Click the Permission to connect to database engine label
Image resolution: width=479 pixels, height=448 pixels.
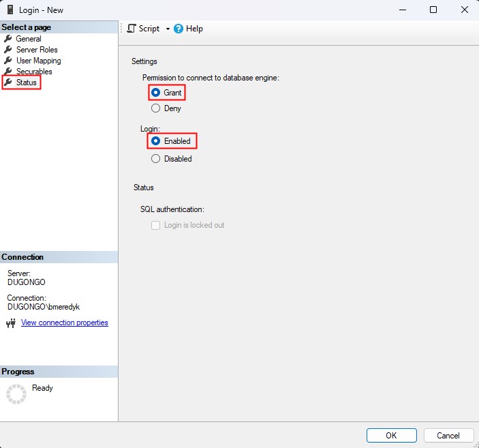(x=211, y=78)
